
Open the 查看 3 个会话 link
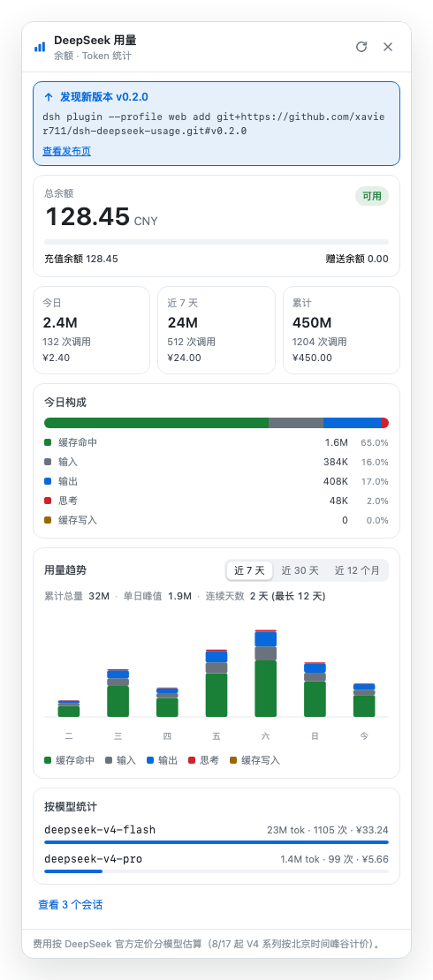pos(71,904)
